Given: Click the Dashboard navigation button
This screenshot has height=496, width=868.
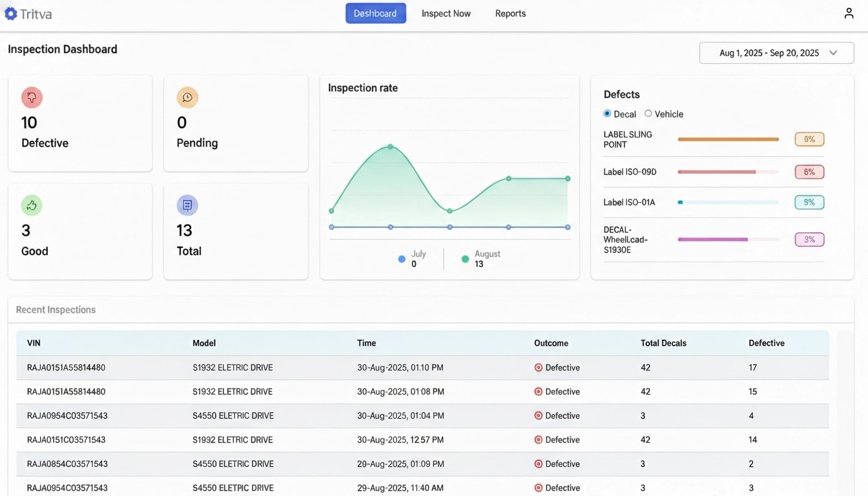Looking at the screenshot, I should pos(375,13).
